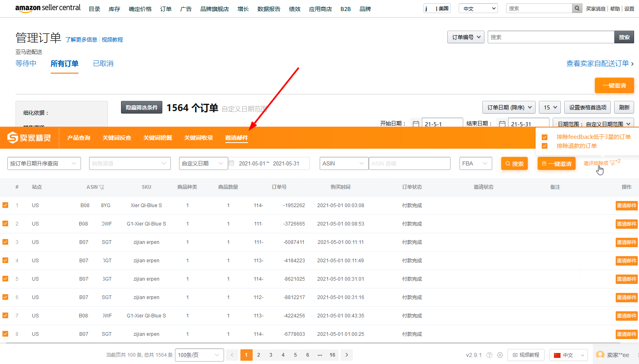This screenshot has height=364, width=639.
Task: Click the 卖家精灵 logo
Action: (x=29, y=138)
